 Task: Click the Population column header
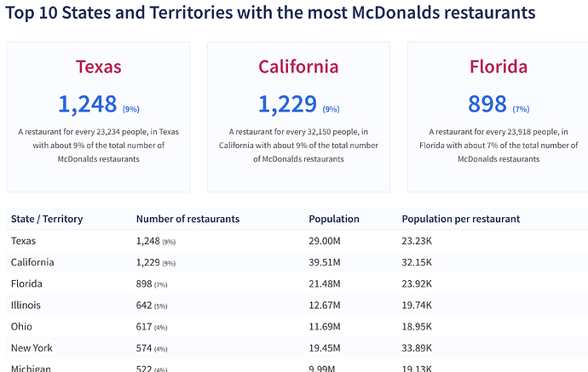[334, 219]
